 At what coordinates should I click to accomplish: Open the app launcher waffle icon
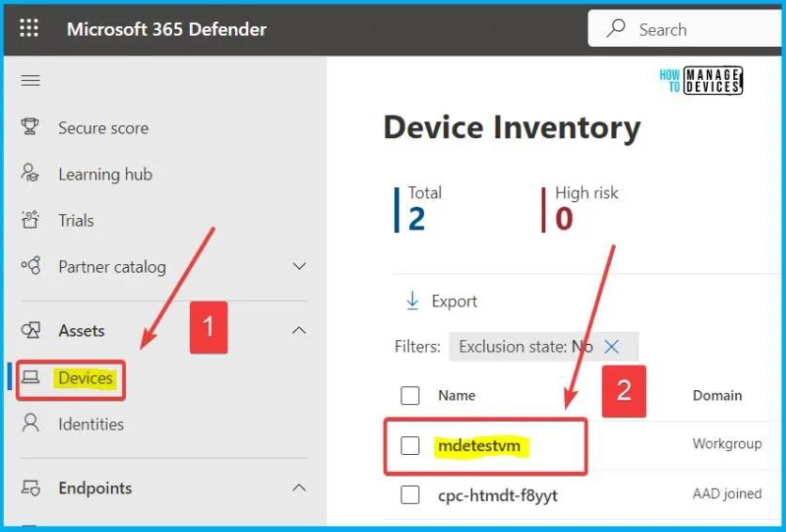click(x=29, y=28)
